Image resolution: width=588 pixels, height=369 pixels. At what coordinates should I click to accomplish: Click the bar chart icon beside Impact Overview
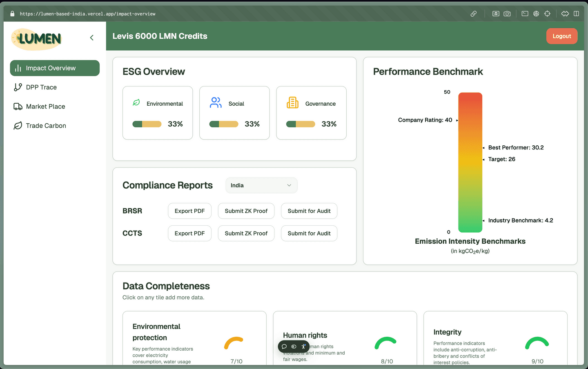(x=18, y=68)
